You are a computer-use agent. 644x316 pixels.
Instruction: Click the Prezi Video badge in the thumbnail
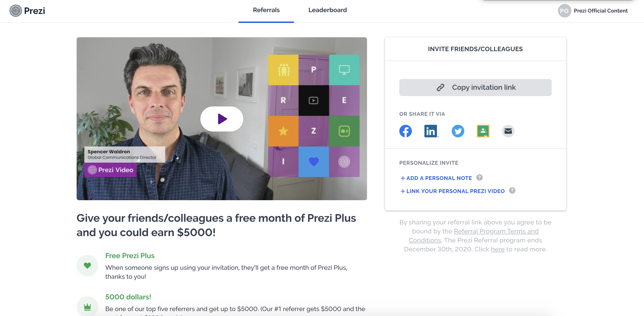point(110,170)
